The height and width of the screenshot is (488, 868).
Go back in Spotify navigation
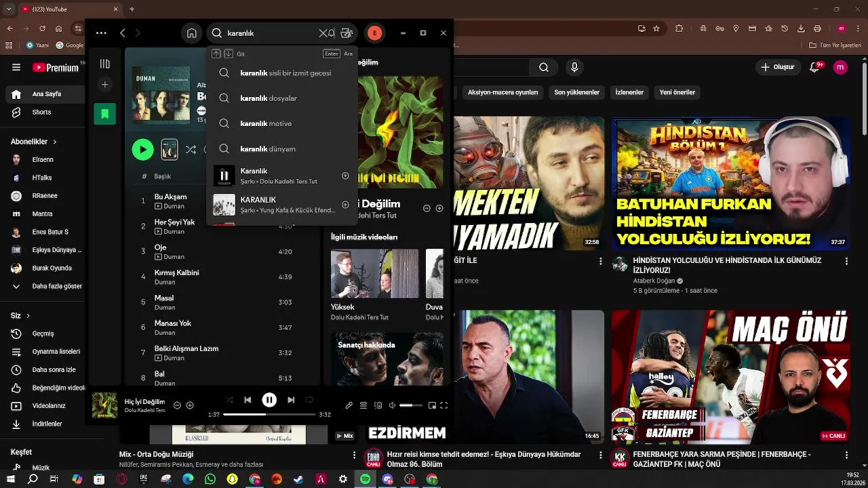[123, 33]
